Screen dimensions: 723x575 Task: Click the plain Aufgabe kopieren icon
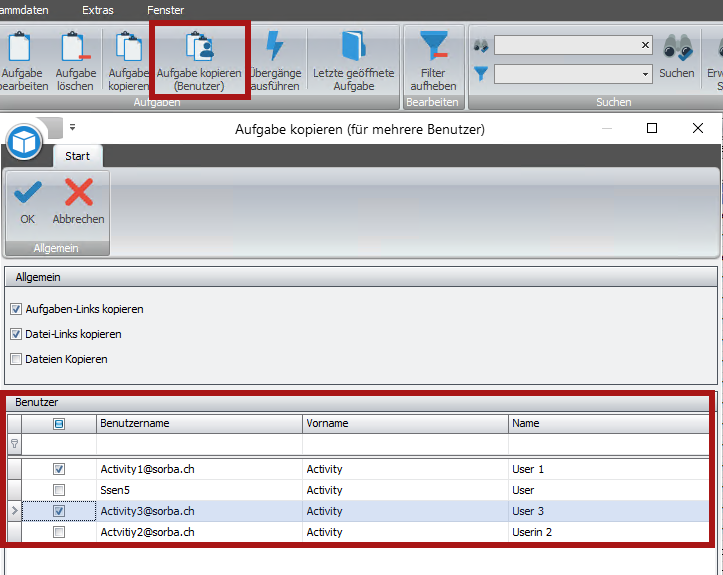(129, 46)
